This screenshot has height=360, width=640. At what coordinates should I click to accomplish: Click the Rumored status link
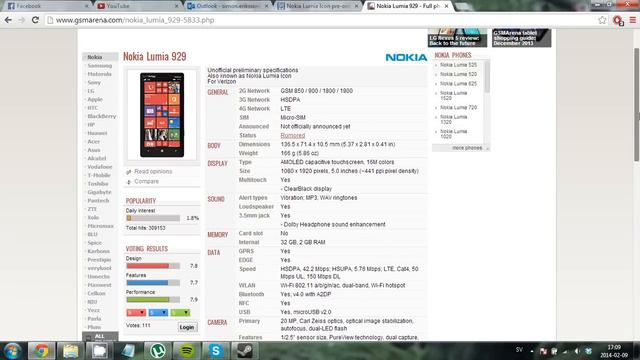(293, 136)
